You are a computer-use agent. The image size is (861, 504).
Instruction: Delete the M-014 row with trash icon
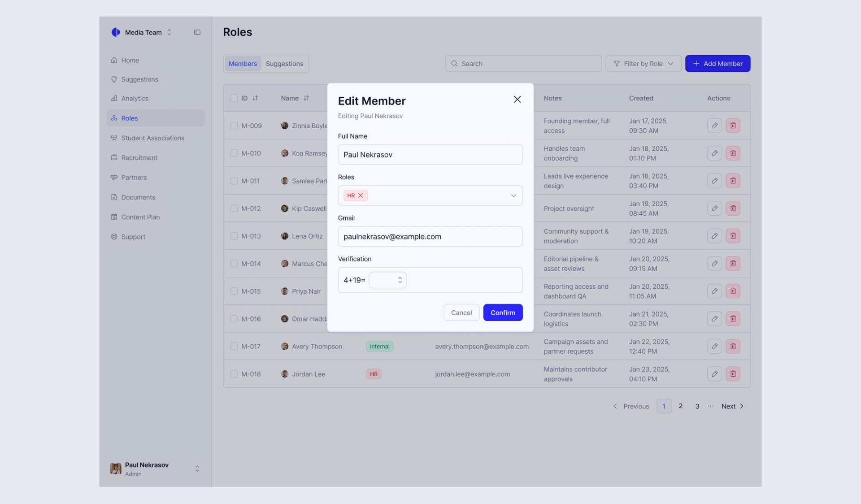point(733,264)
